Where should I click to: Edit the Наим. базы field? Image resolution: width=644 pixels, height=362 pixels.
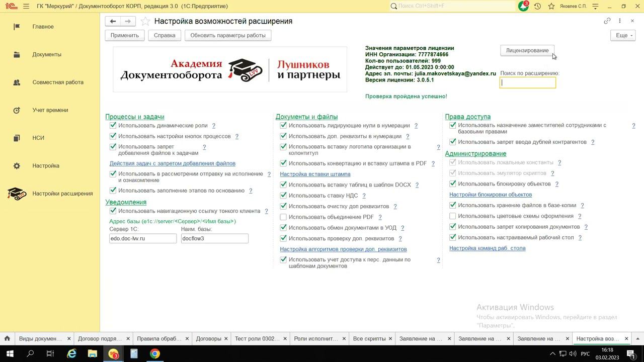point(215,238)
